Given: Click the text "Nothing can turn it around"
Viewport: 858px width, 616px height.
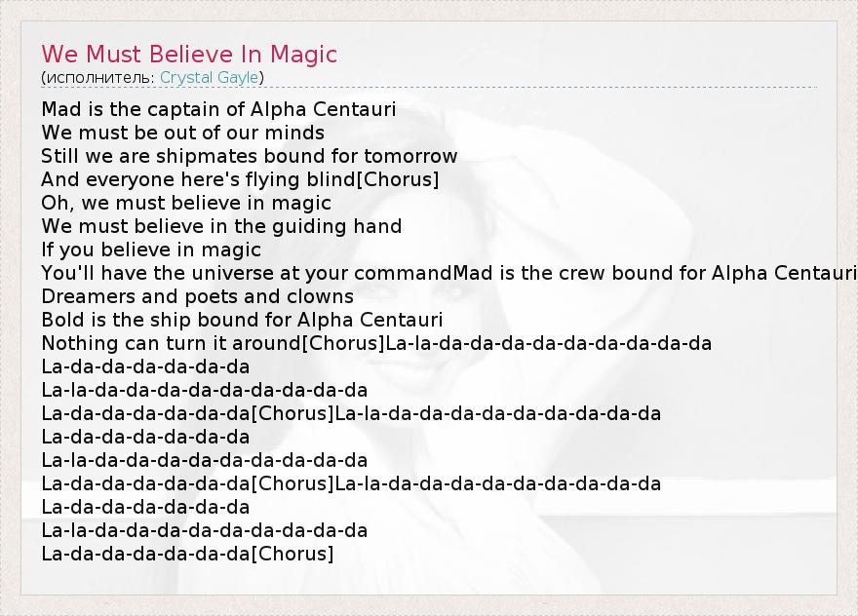Looking at the screenshot, I should pos(172,343).
